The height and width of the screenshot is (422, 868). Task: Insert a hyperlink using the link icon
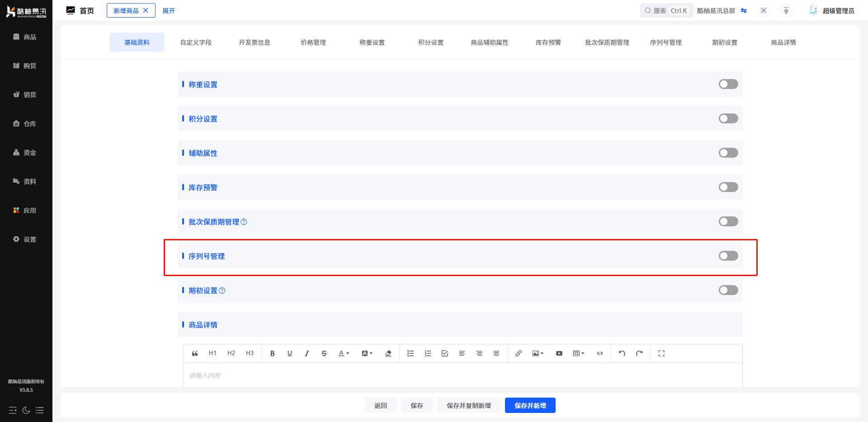point(518,353)
